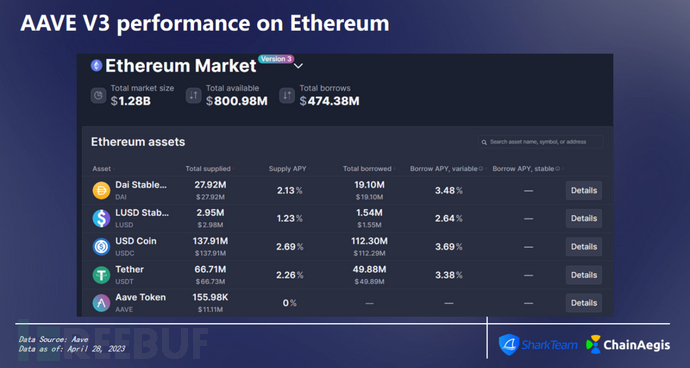The width and height of the screenshot is (690, 368).
Task: Focus the Search asset name input field
Action: (x=540, y=142)
